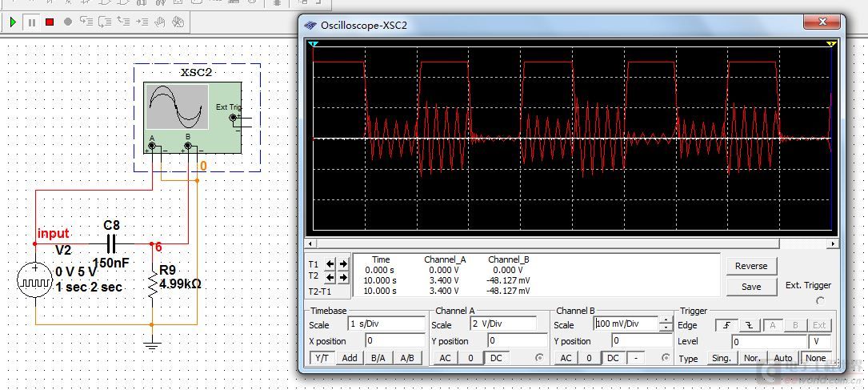Click Channel B Y position field

pyautogui.click(x=642, y=340)
